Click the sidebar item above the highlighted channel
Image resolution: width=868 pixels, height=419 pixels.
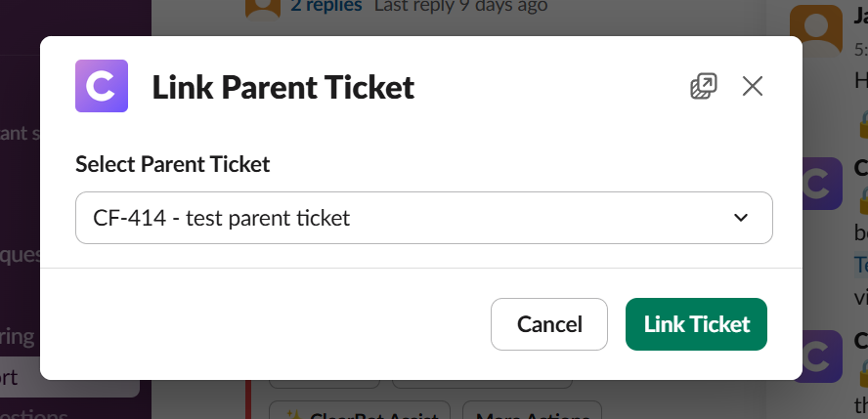(20, 338)
